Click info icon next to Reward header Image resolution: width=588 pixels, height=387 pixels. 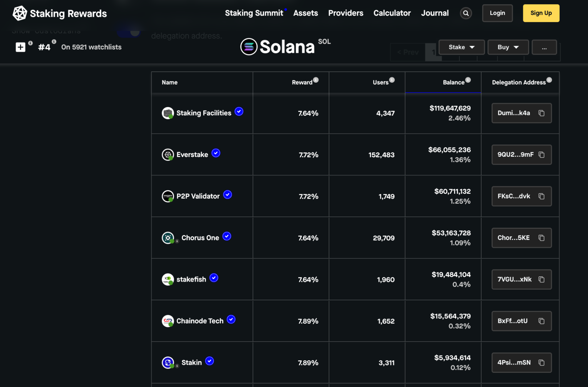click(x=316, y=80)
